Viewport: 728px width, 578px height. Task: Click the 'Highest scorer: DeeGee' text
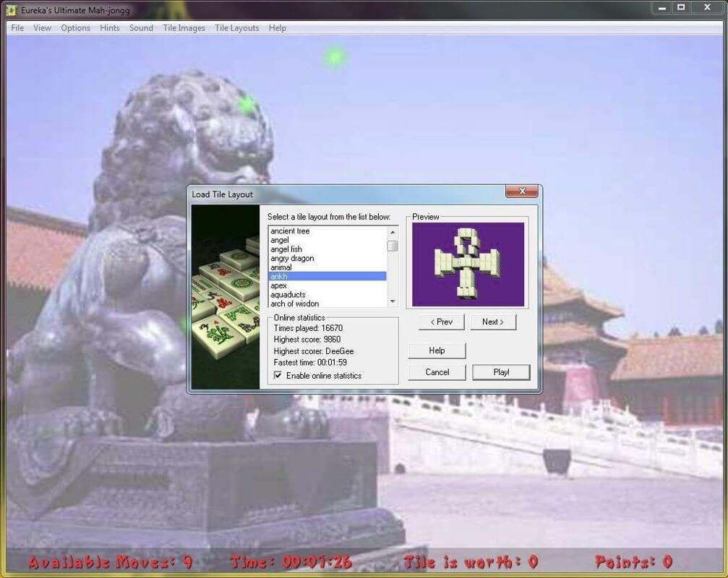[x=313, y=351]
